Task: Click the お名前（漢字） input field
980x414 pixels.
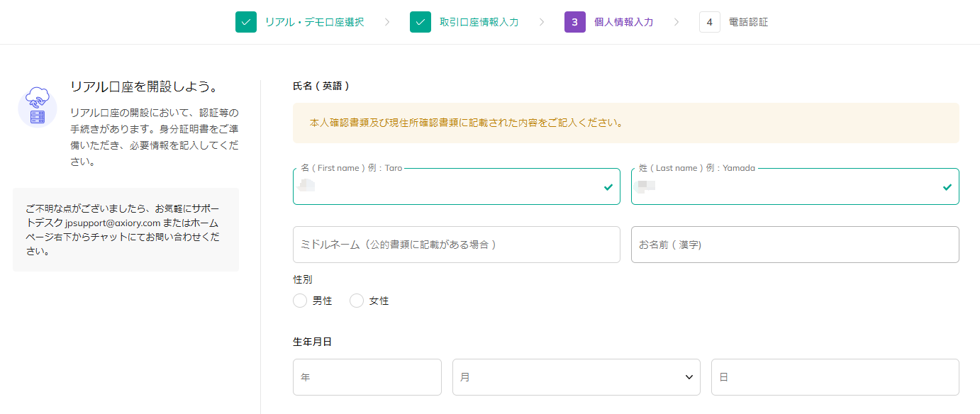Action: (794, 245)
